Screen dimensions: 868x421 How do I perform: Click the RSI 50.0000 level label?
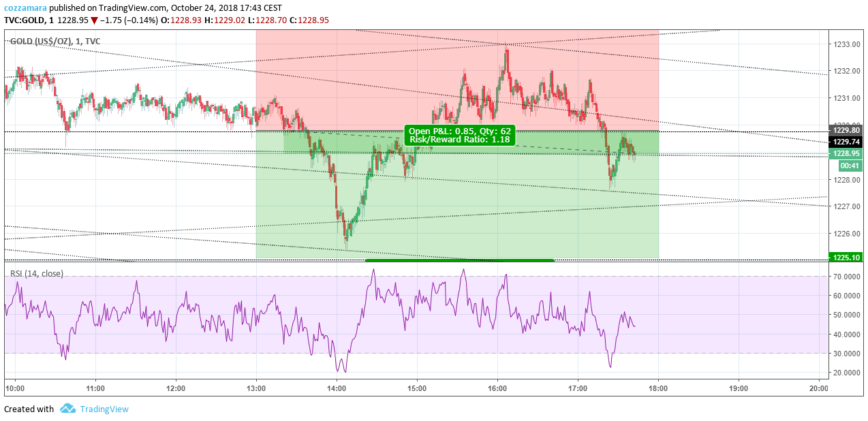pos(847,315)
